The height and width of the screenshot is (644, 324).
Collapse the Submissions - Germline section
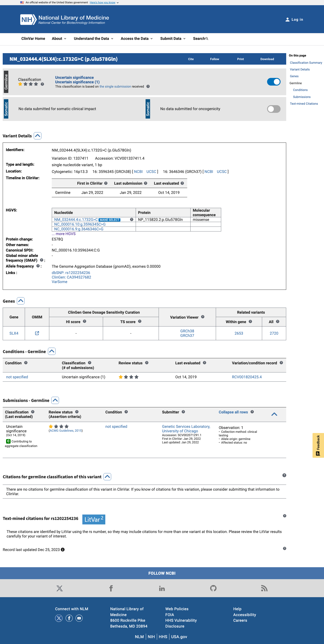pyautogui.click(x=55, y=400)
